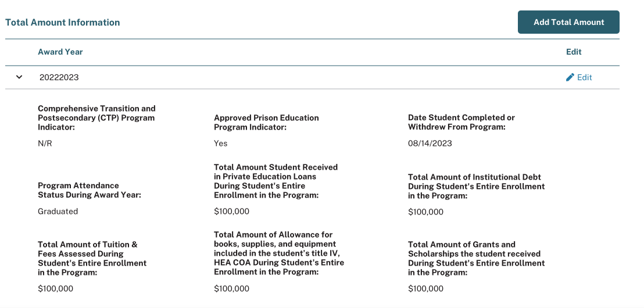Select the Yes value under Prison Education Indicator

coord(221,144)
